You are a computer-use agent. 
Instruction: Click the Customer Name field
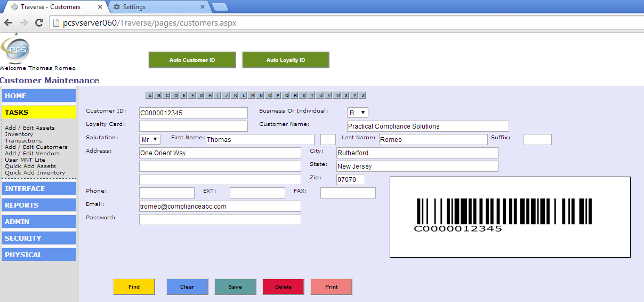[x=428, y=126]
